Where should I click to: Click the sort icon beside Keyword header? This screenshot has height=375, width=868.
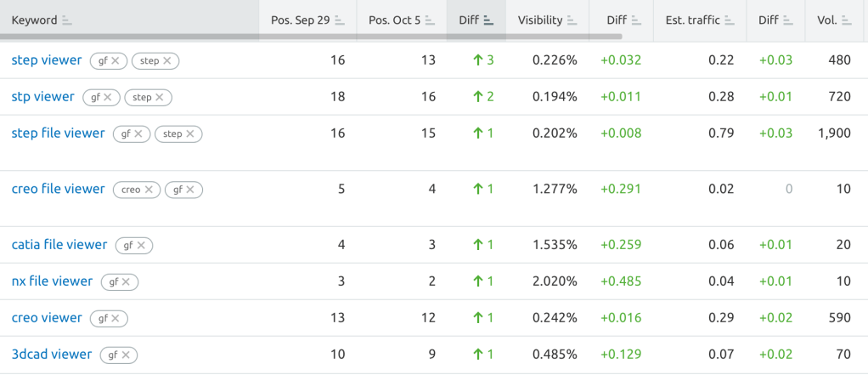tap(67, 20)
